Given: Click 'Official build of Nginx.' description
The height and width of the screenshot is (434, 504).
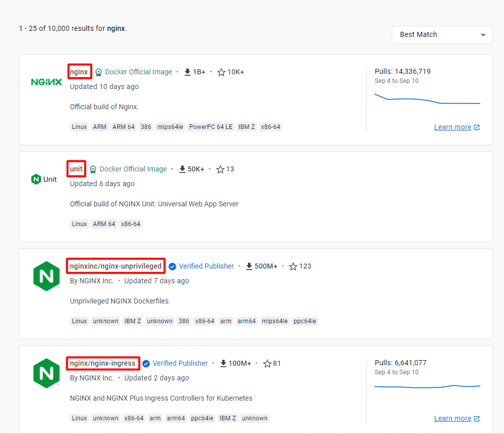Looking at the screenshot, I should [x=104, y=107].
